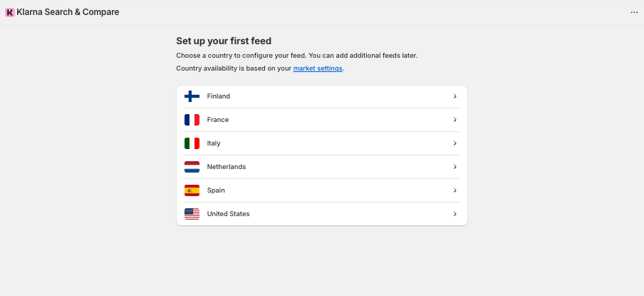The image size is (644, 296).
Task: Click the Klarna Search & Compare title
Action: coord(68,12)
